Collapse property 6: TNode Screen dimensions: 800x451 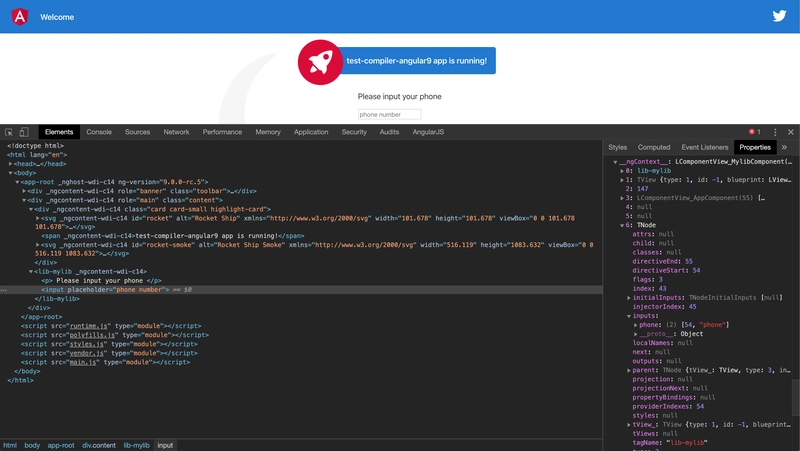pyautogui.click(x=622, y=225)
